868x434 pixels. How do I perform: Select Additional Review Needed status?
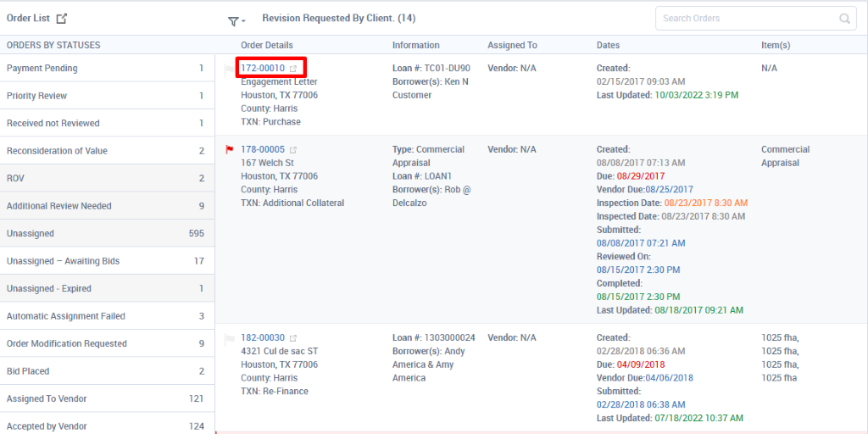pos(107,206)
